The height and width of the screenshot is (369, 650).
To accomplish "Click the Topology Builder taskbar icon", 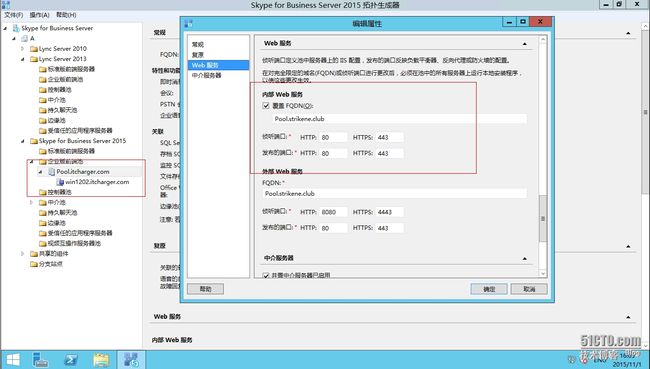I will click(131, 360).
